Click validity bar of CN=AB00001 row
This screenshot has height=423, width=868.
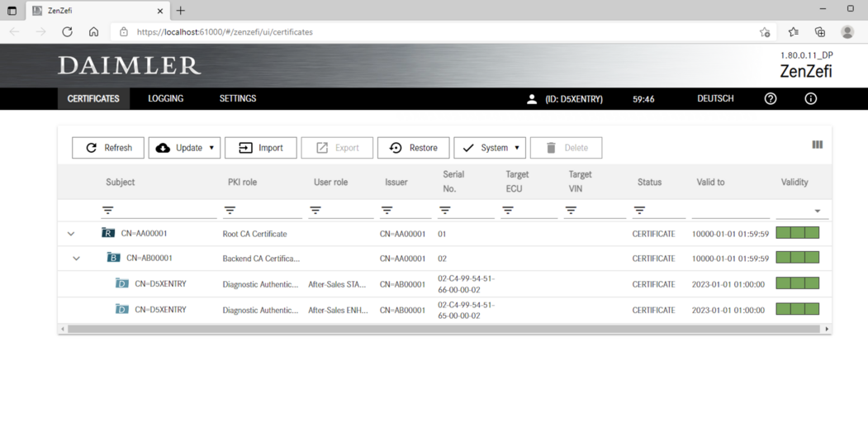click(797, 258)
